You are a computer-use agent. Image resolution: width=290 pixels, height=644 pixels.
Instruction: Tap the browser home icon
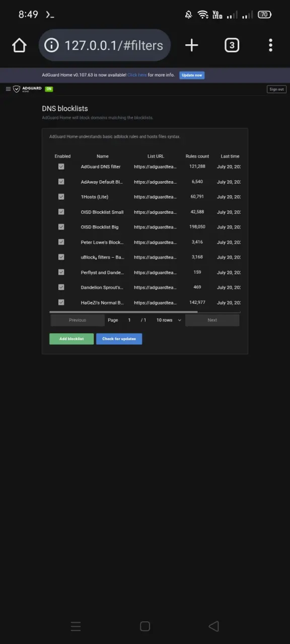click(19, 45)
